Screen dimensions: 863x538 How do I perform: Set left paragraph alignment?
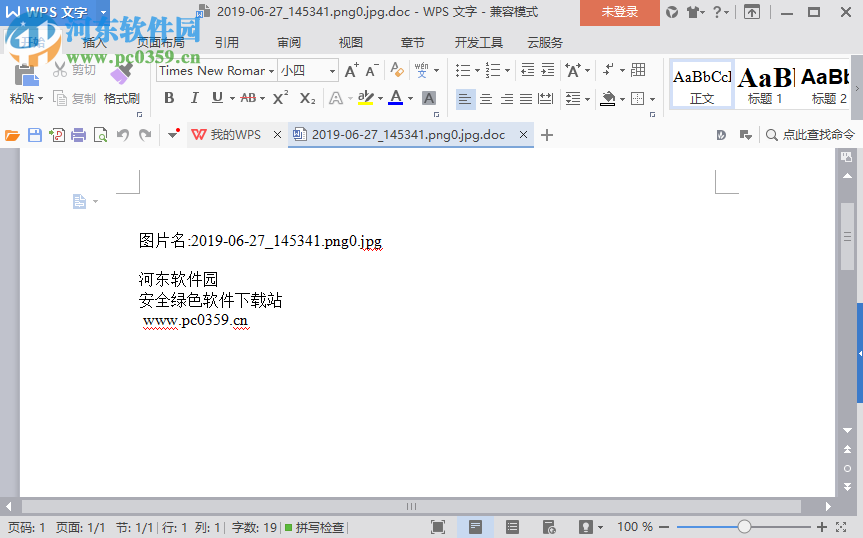pos(465,99)
